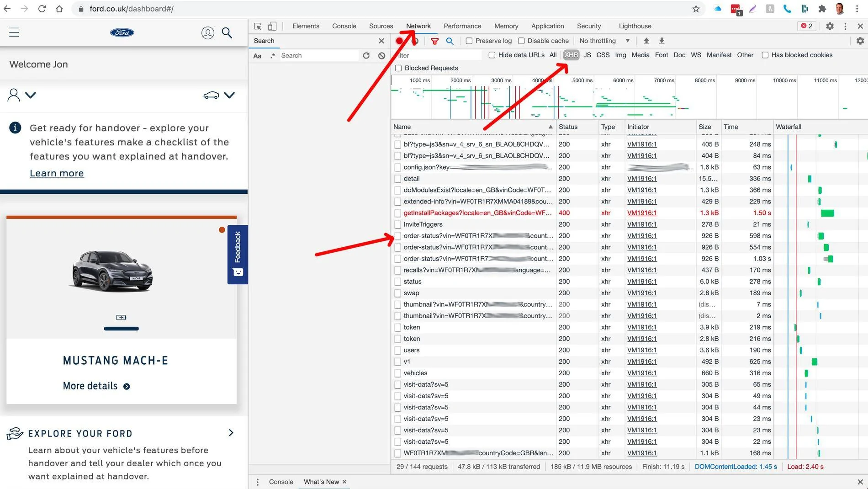Focus the Search pane input field
Image resolution: width=868 pixels, height=489 pixels.
(x=319, y=55)
